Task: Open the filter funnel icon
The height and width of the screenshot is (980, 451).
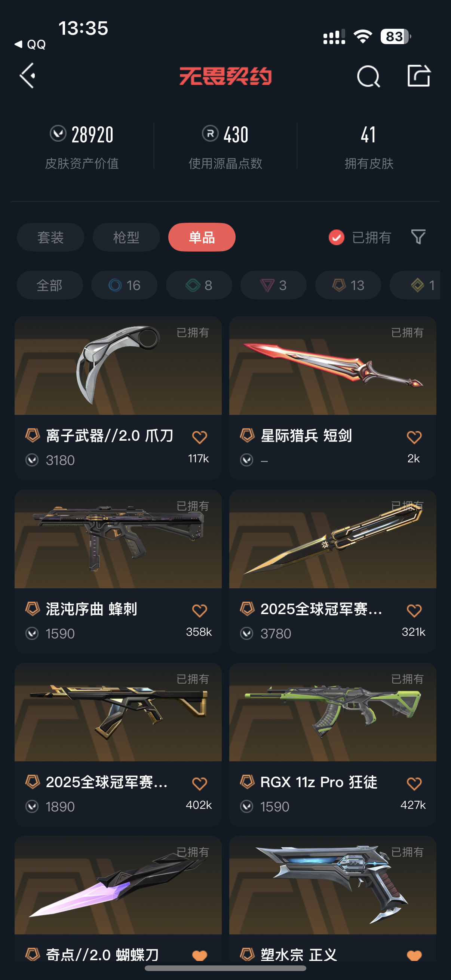Action: (418, 237)
